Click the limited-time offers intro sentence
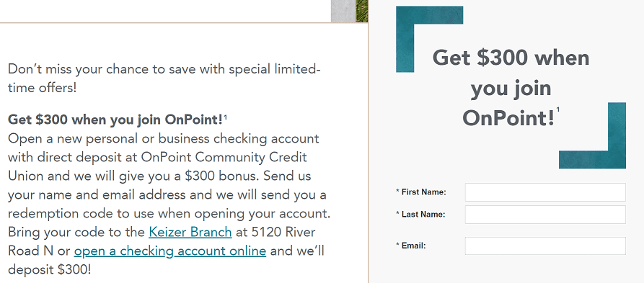 point(164,78)
